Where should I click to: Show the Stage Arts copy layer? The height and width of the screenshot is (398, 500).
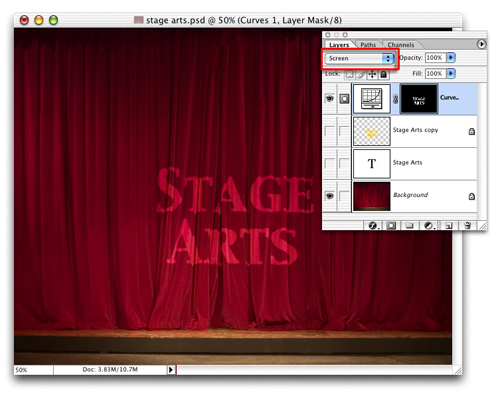tap(330, 131)
